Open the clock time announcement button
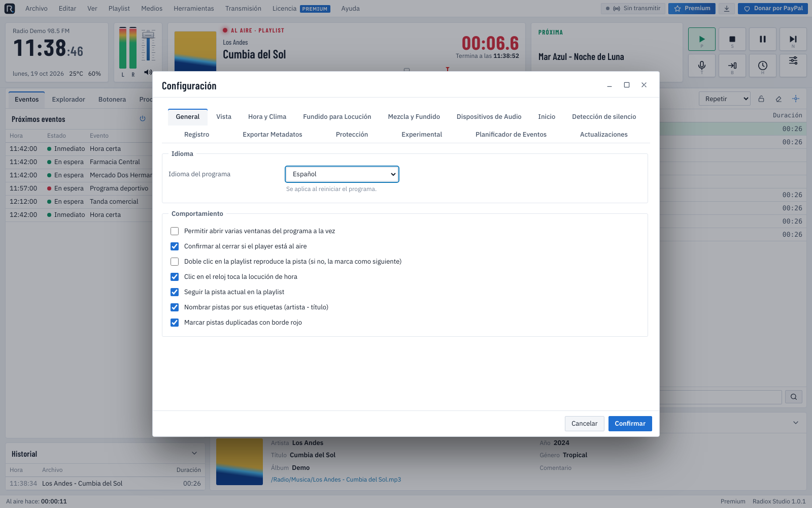This screenshot has height=508, width=812. [763, 66]
